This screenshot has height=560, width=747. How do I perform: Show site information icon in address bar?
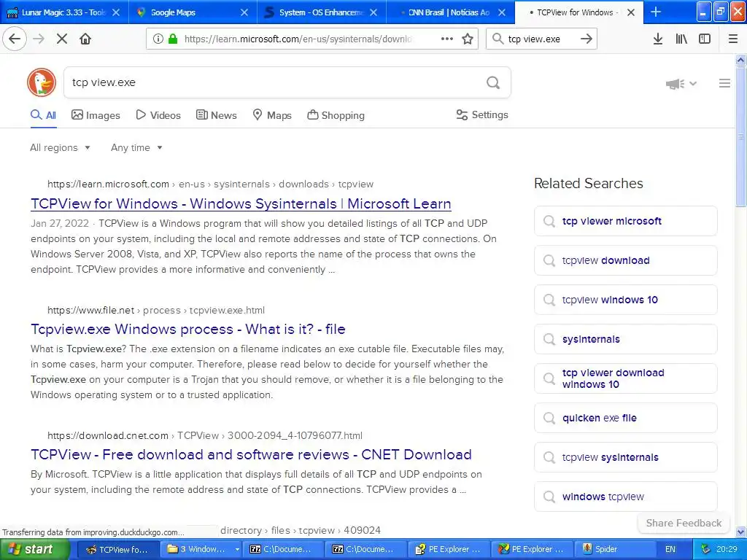(x=158, y=39)
